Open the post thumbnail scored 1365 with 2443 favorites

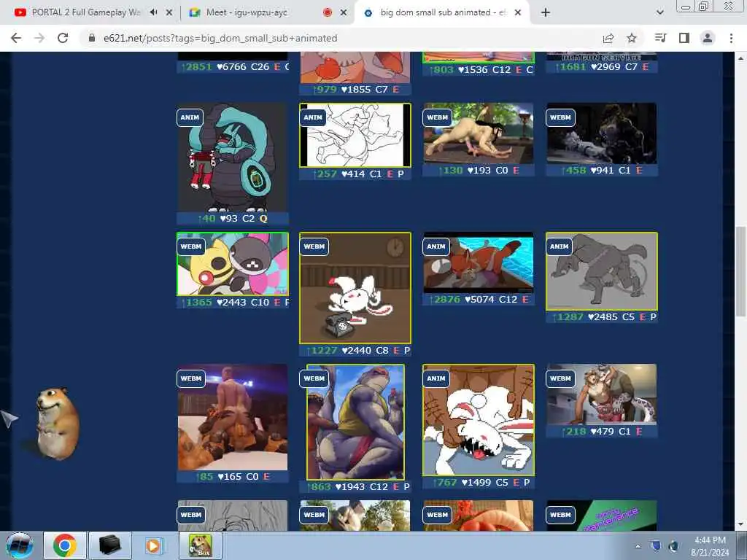(233, 264)
